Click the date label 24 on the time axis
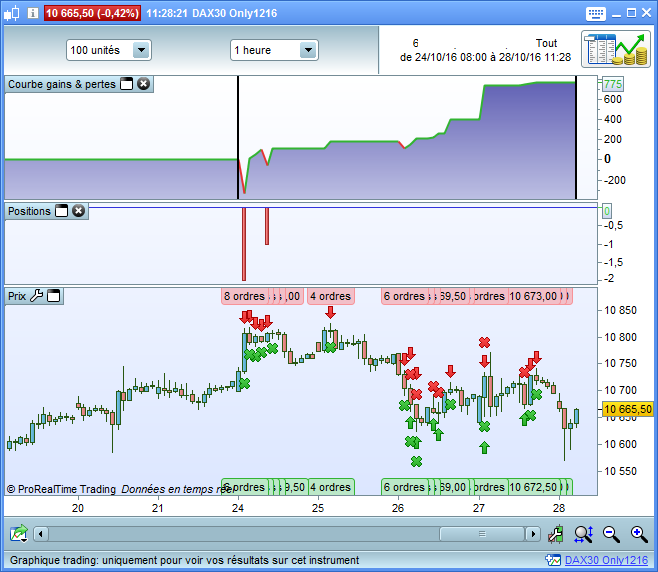The height and width of the screenshot is (572, 658). click(x=238, y=508)
